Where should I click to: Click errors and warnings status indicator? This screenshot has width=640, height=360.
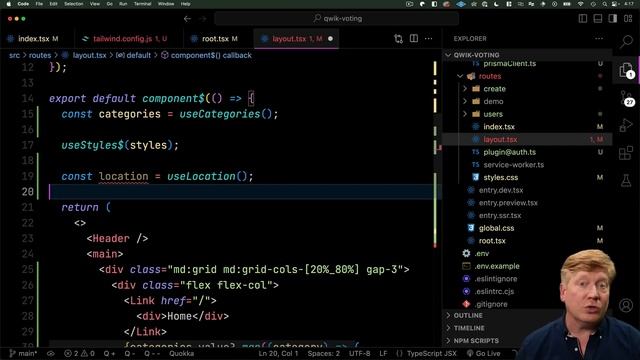pos(80,353)
